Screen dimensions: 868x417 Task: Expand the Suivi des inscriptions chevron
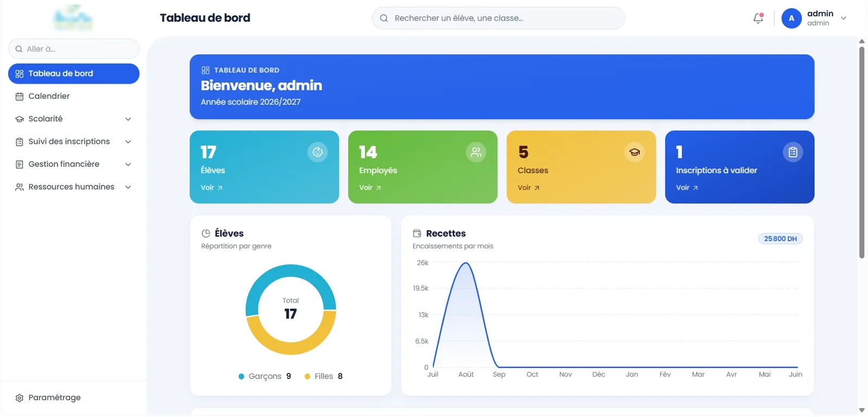(x=128, y=142)
